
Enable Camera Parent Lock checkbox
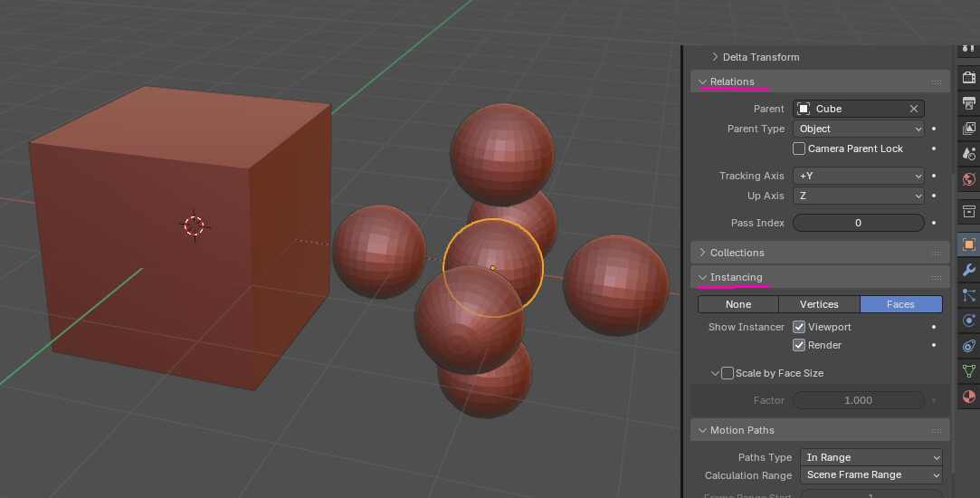click(x=799, y=148)
